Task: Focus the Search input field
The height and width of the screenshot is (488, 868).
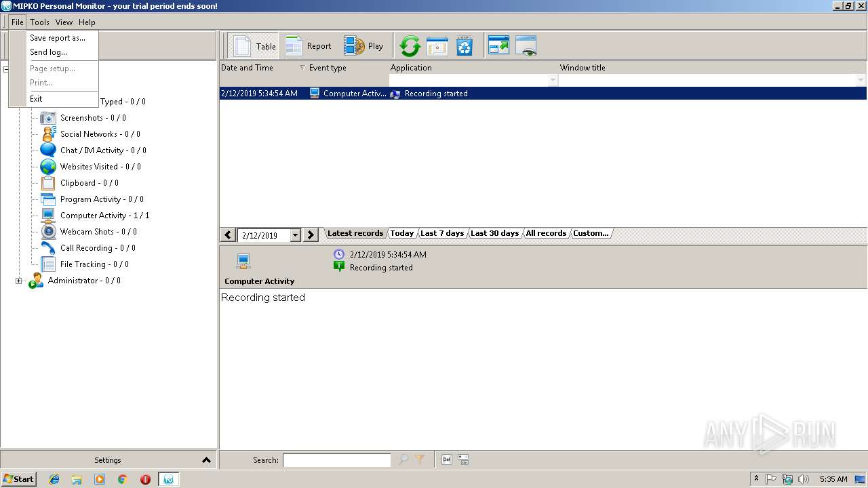Action: (336, 460)
